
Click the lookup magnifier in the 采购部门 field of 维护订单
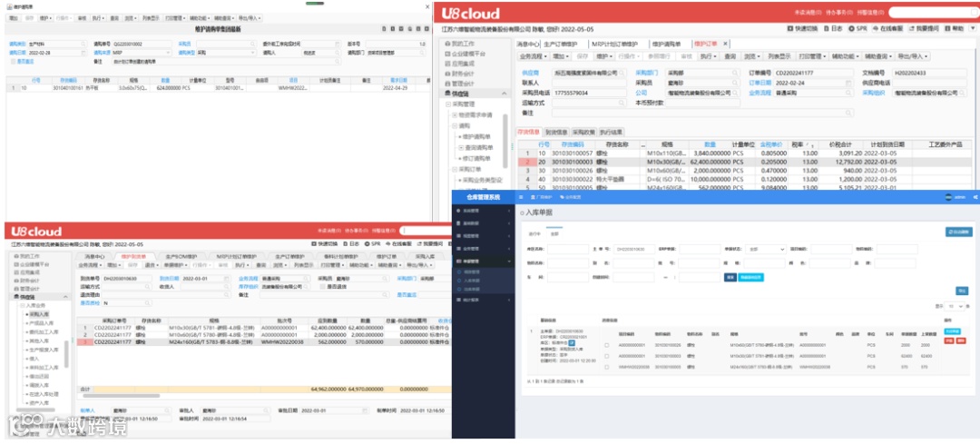click(x=736, y=74)
